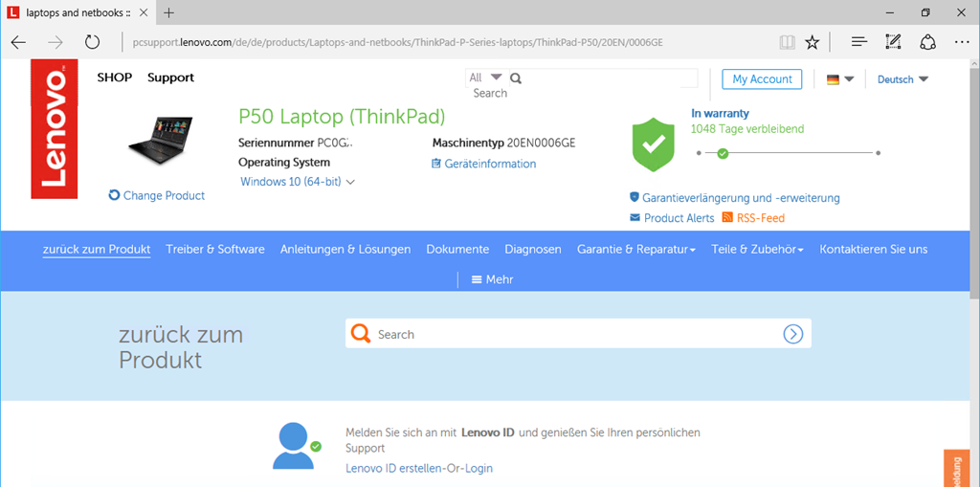The image size is (980, 487).
Task: Open the Deutsch language dropdown
Action: point(902,79)
